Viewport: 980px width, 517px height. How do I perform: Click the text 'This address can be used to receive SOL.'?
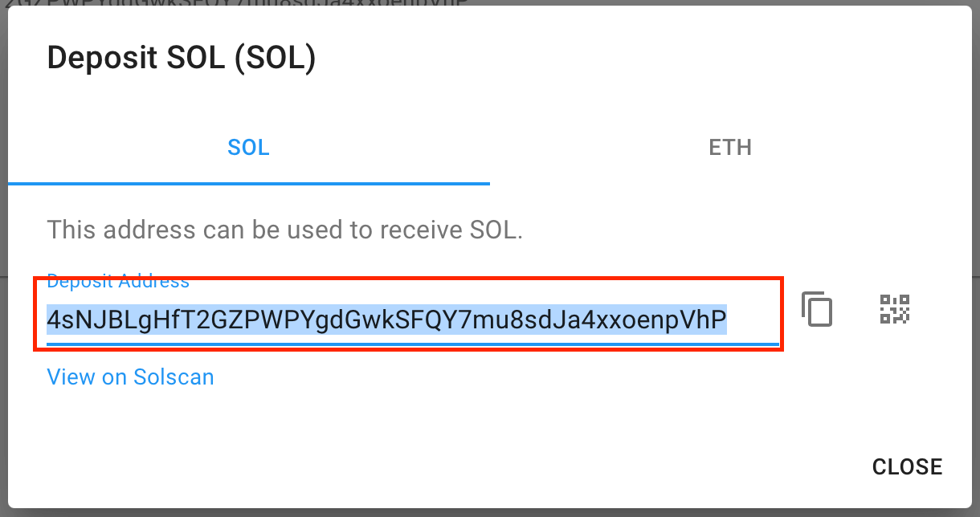pos(285,231)
